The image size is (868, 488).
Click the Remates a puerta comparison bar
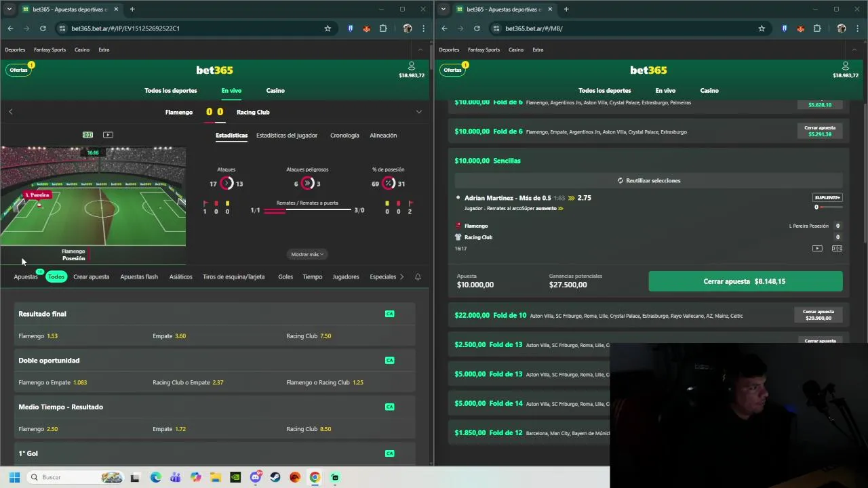307,211
